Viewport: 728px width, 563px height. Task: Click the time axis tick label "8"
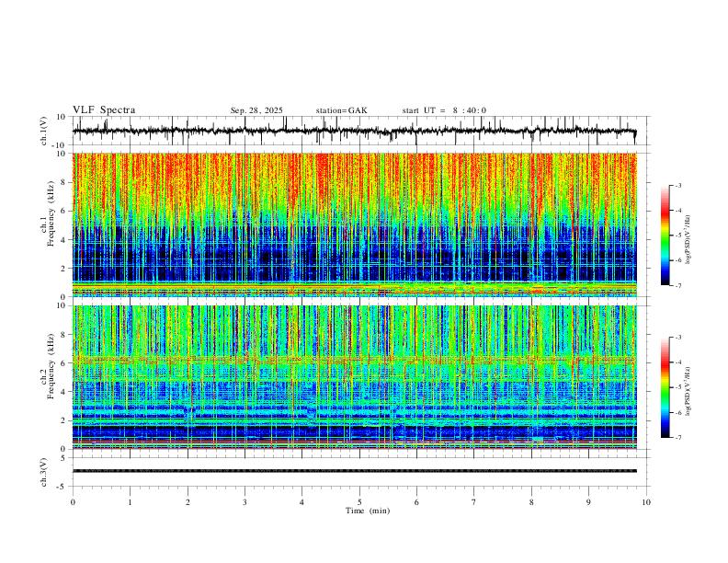[x=531, y=502]
